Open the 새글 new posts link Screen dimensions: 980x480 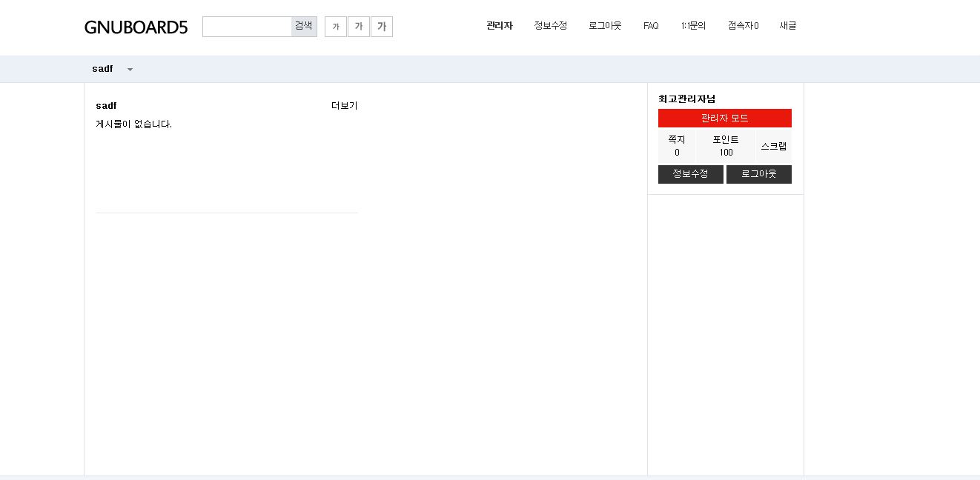point(787,26)
